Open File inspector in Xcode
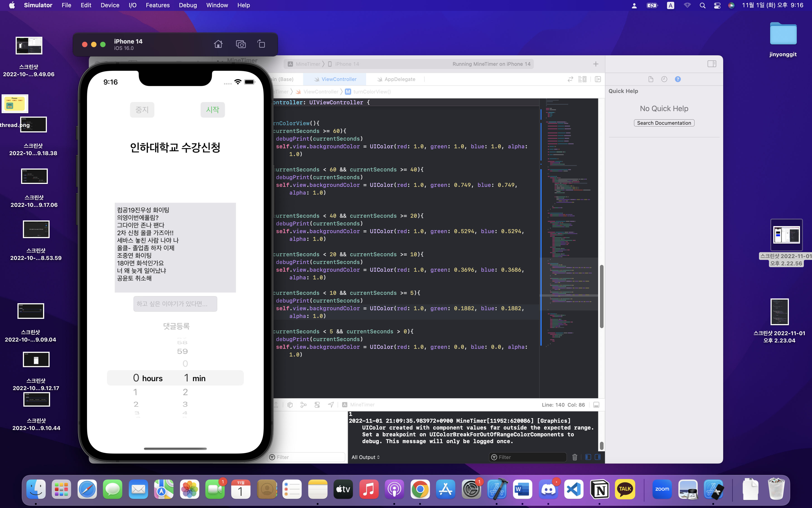This screenshot has width=812, height=508. point(651,79)
